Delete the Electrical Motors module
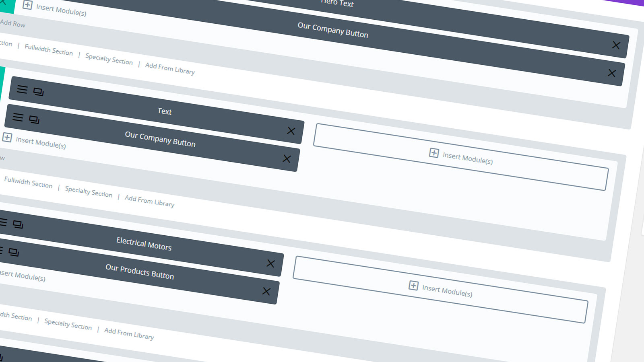This screenshot has height=362, width=644. tap(270, 263)
